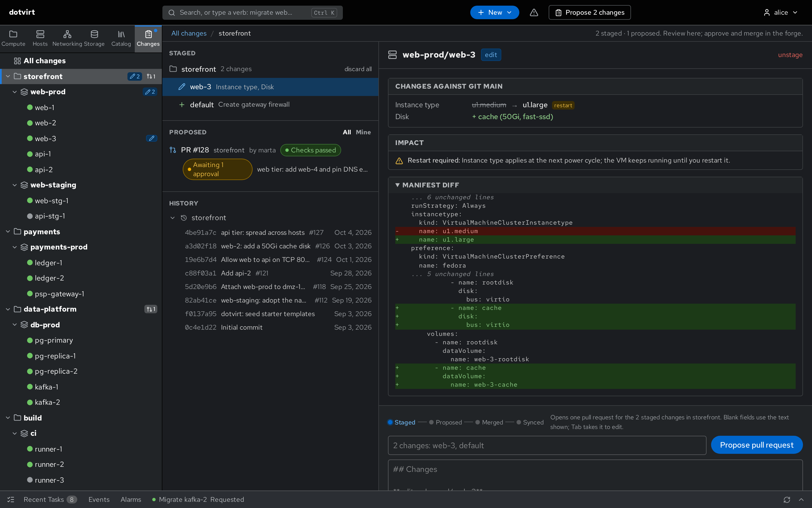Open the Hosts section
Viewport: 812px width, 508px height.
tap(40, 39)
